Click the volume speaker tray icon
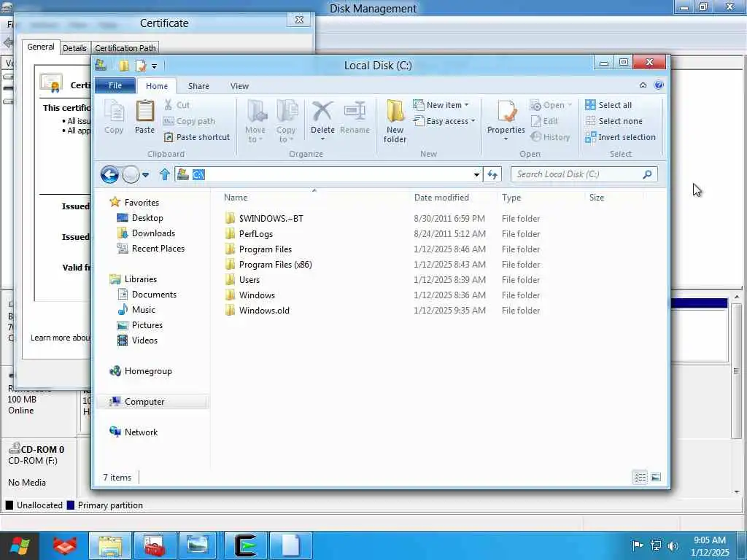Screen dimensions: 747x560 tap(673, 545)
